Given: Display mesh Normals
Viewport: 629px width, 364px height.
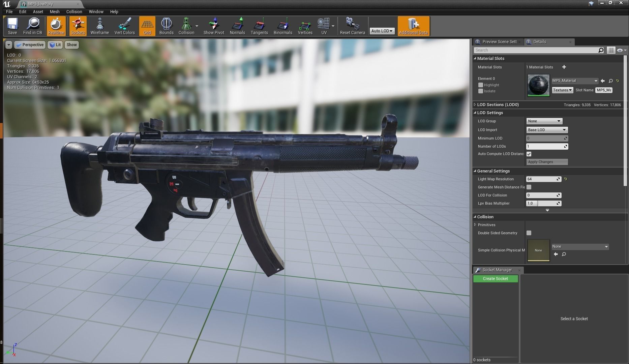Looking at the screenshot, I should click(237, 26).
